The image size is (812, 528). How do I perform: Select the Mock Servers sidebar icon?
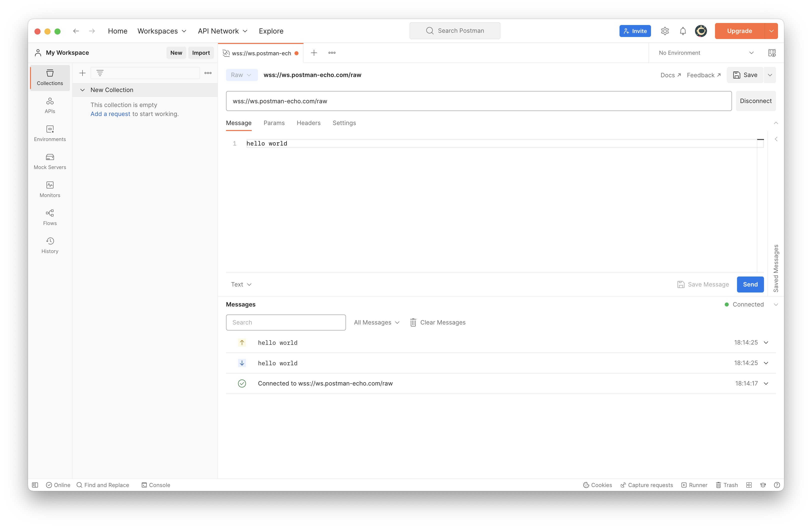[x=50, y=161]
